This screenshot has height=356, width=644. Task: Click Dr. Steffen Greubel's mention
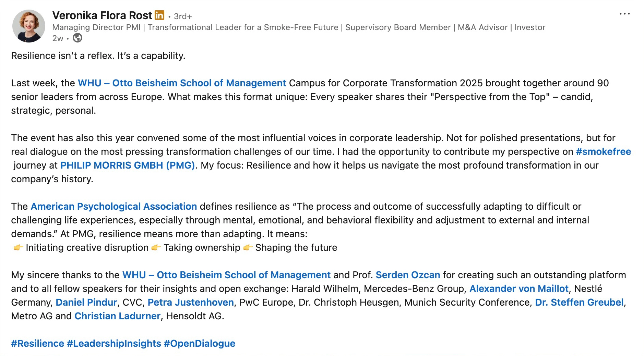[579, 303]
